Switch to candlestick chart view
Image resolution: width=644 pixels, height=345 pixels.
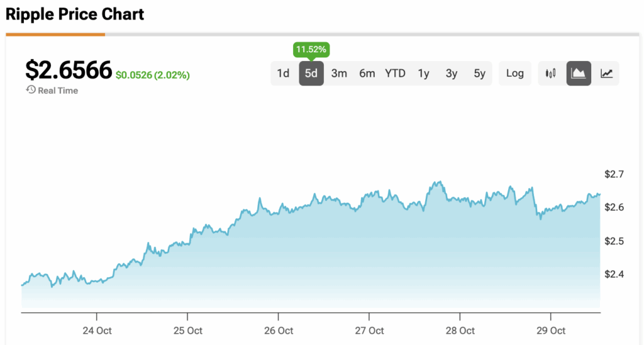coord(552,73)
